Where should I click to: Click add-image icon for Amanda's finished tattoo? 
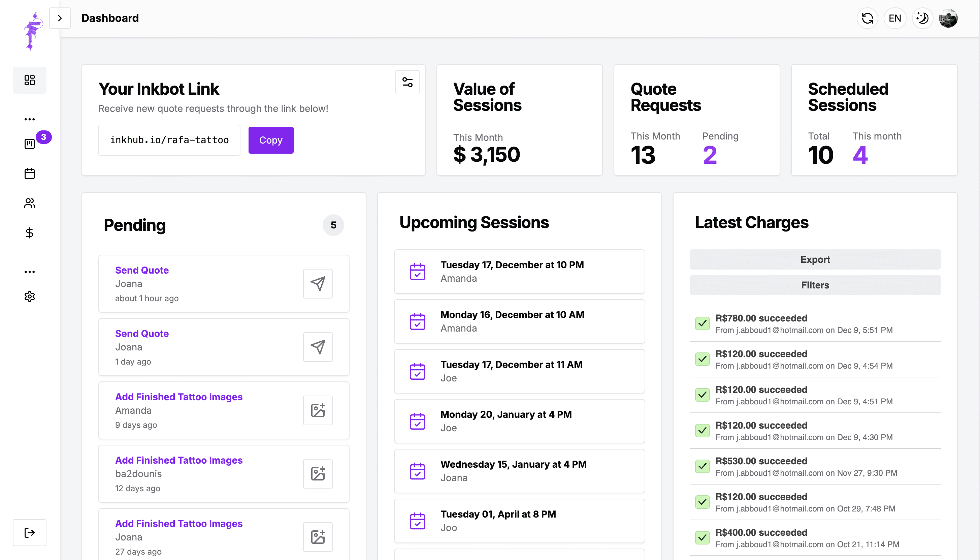click(x=318, y=410)
